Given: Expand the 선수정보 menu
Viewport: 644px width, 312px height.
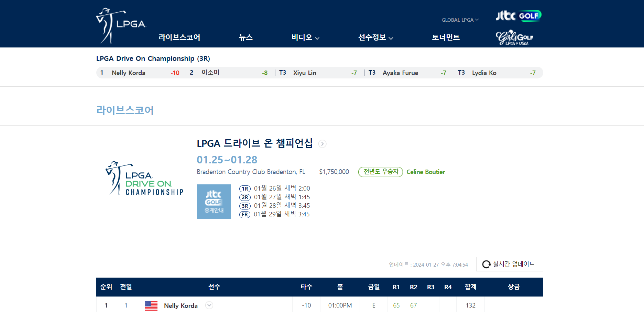Looking at the screenshot, I should [375, 37].
